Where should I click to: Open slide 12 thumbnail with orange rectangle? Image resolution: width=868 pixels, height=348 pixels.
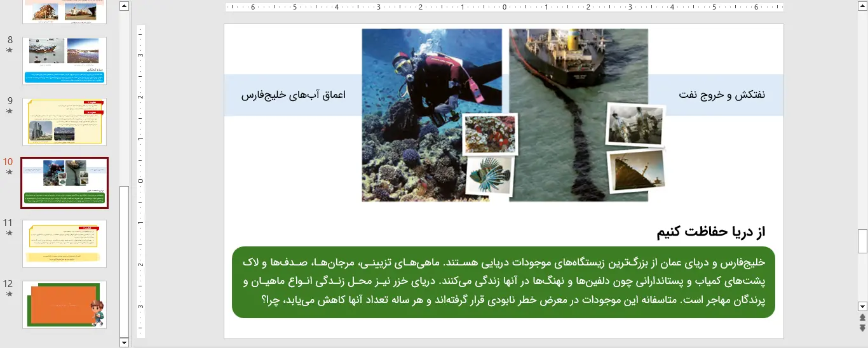click(x=64, y=305)
